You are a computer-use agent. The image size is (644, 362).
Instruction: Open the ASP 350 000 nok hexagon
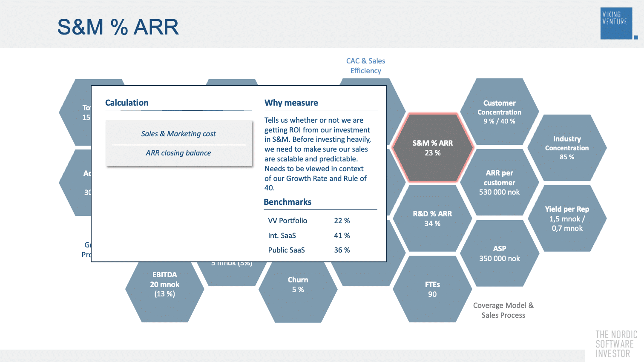pos(499,253)
